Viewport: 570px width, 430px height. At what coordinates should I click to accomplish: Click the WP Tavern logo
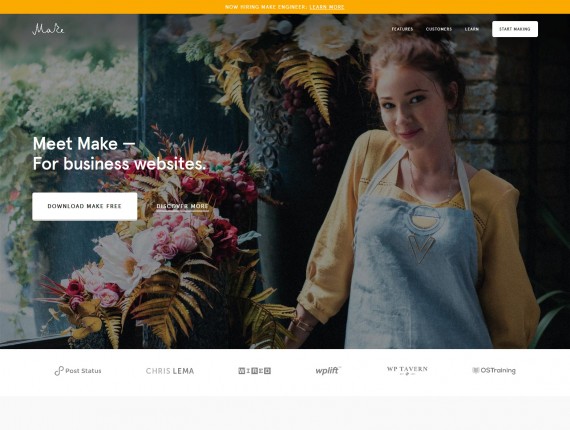407,370
